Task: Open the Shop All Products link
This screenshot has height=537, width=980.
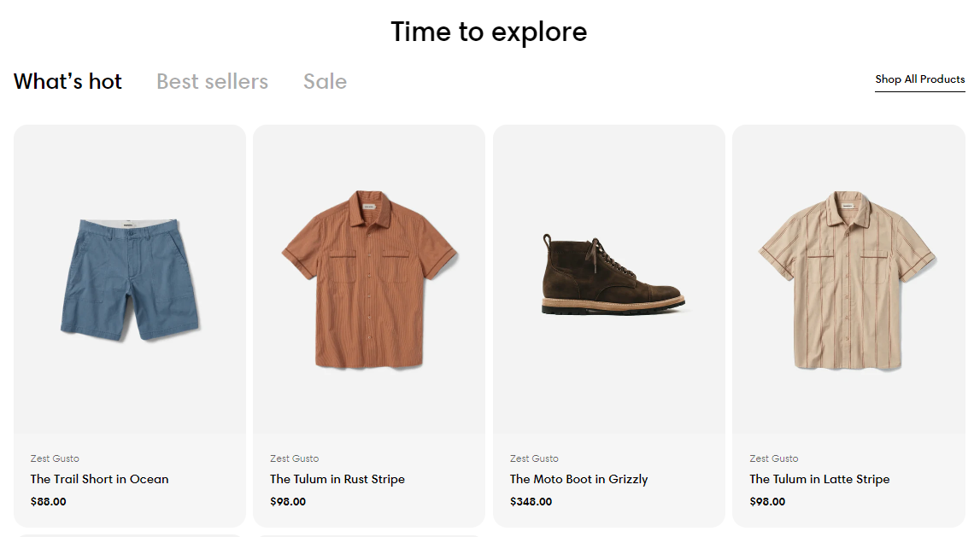Action: (x=920, y=79)
